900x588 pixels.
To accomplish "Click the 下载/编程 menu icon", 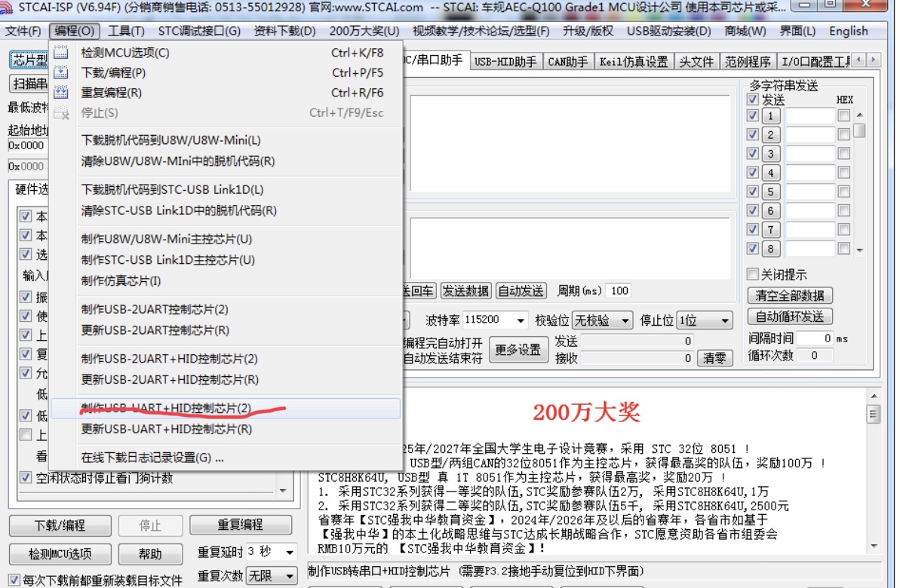I will (61, 73).
